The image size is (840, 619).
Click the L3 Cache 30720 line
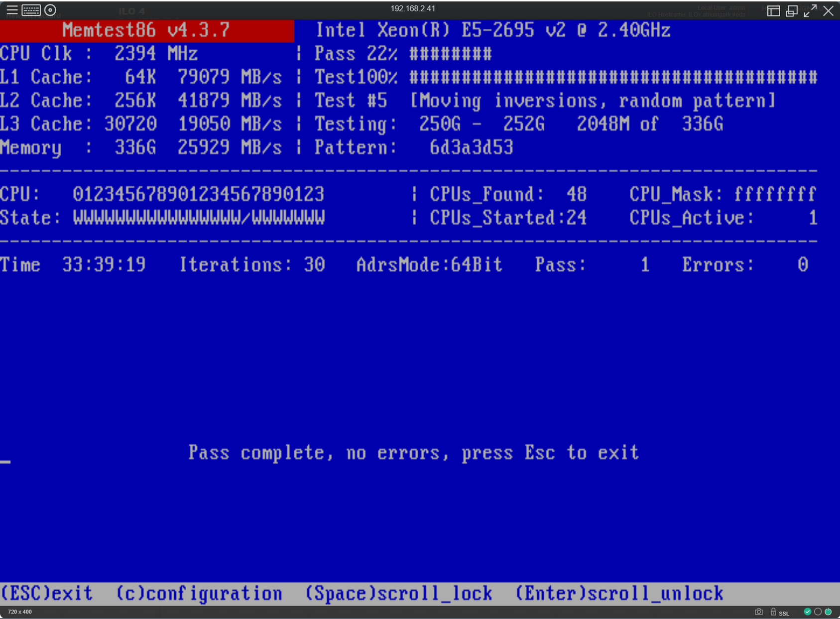pyautogui.click(x=141, y=124)
